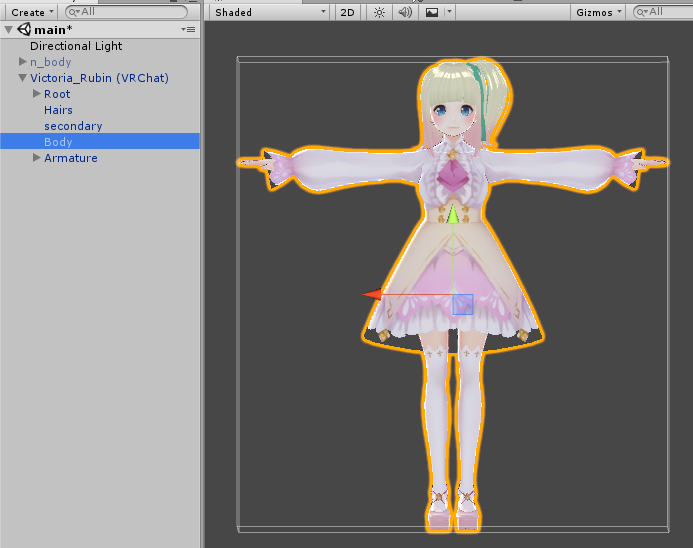Collapse the main scene foldout
The image size is (693, 548).
click(x=8, y=30)
